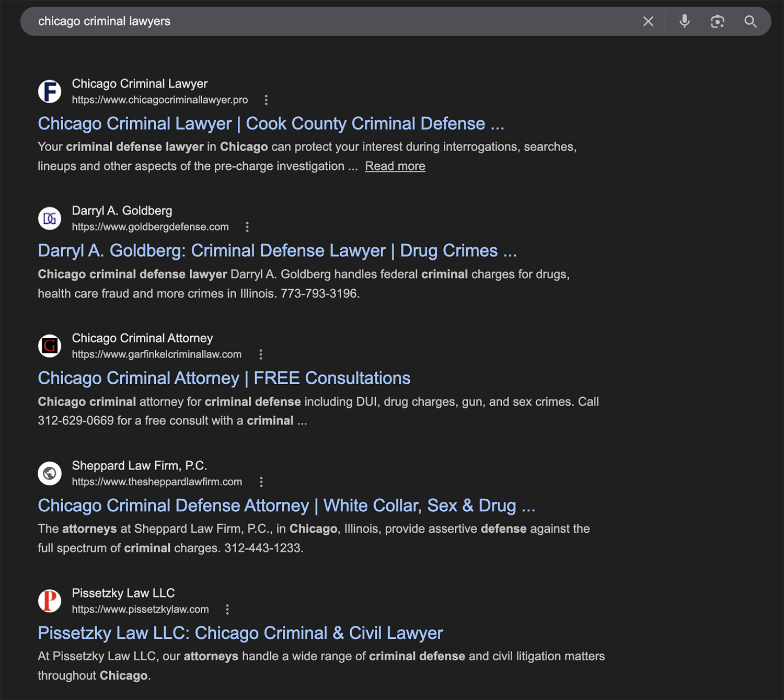
Task: Open Google Lens image search
Action: click(x=717, y=21)
